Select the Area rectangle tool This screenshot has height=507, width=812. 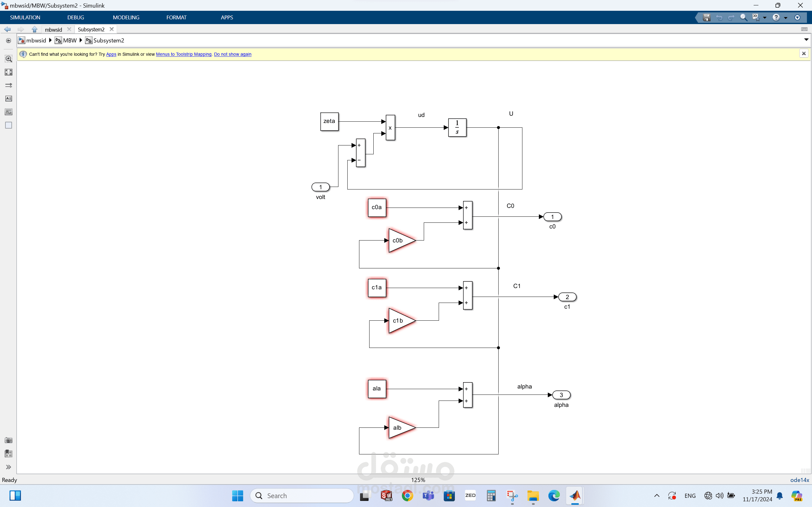point(8,125)
